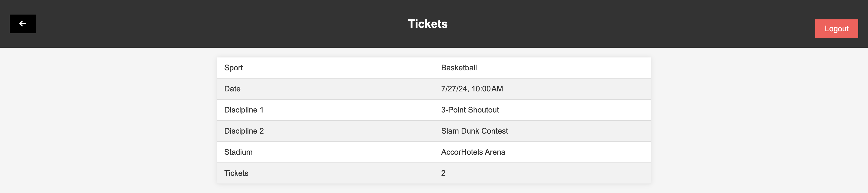Click the Slam Dunk Contest value
This screenshot has height=193, width=868.
(x=474, y=131)
